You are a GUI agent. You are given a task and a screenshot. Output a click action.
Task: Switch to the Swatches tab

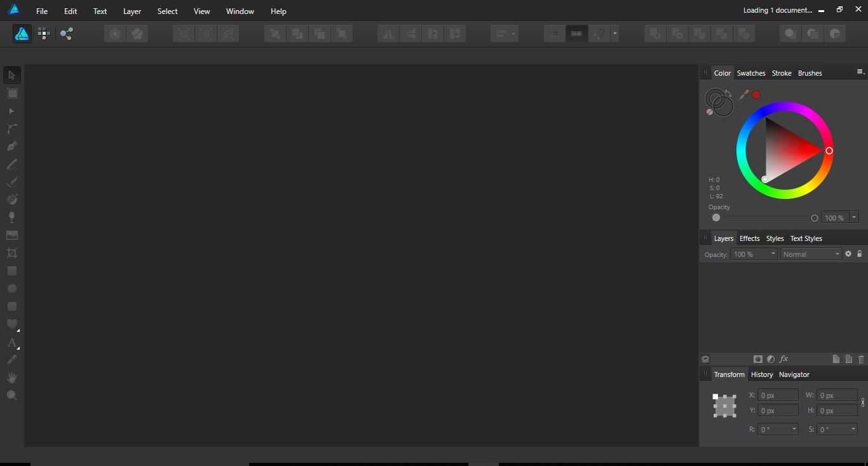(x=751, y=72)
